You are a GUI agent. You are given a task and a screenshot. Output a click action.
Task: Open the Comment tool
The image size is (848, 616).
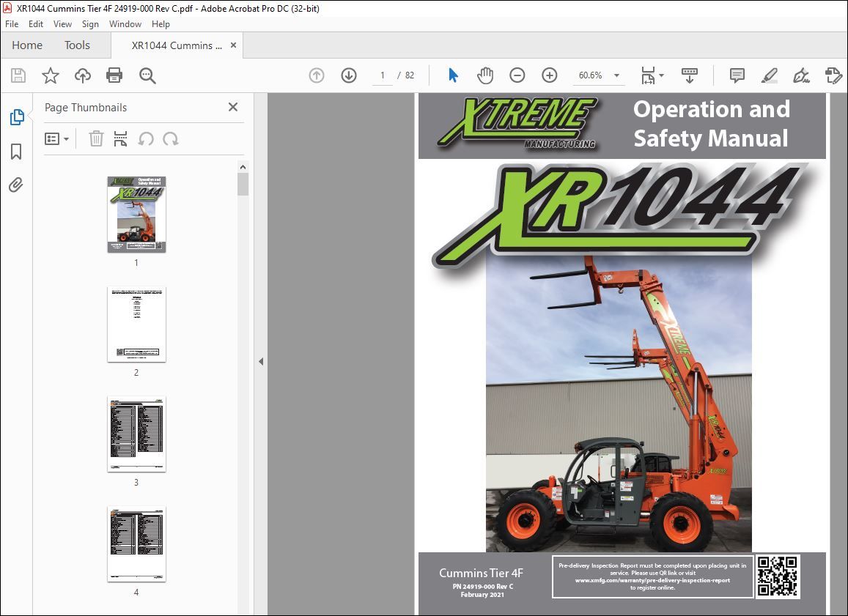[x=737, y=75]
